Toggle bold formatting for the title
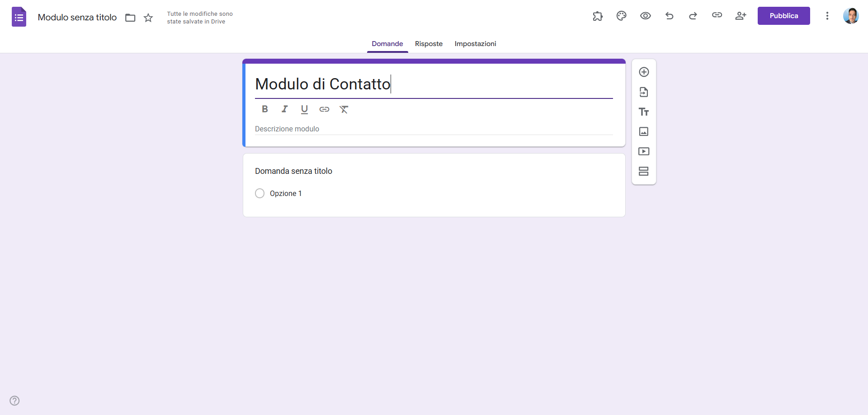868x415 pixels. tap(265, 109)
